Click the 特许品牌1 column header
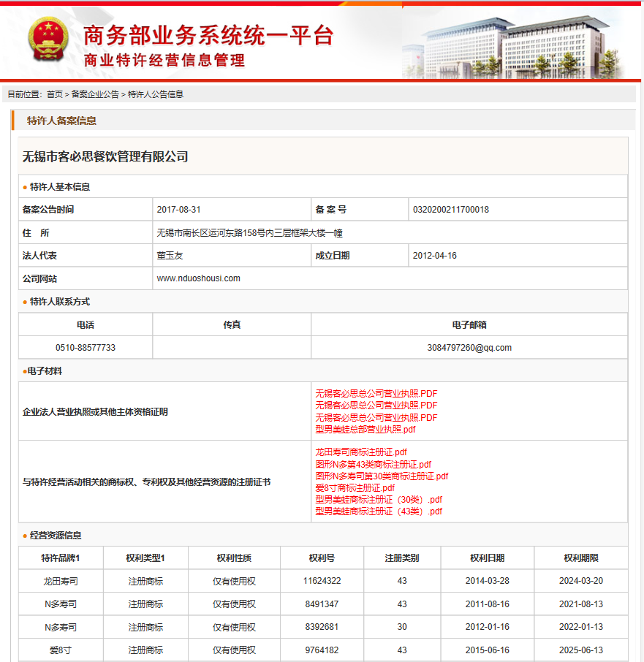Viewport: 644px width, 662px height. pos(61,558)
